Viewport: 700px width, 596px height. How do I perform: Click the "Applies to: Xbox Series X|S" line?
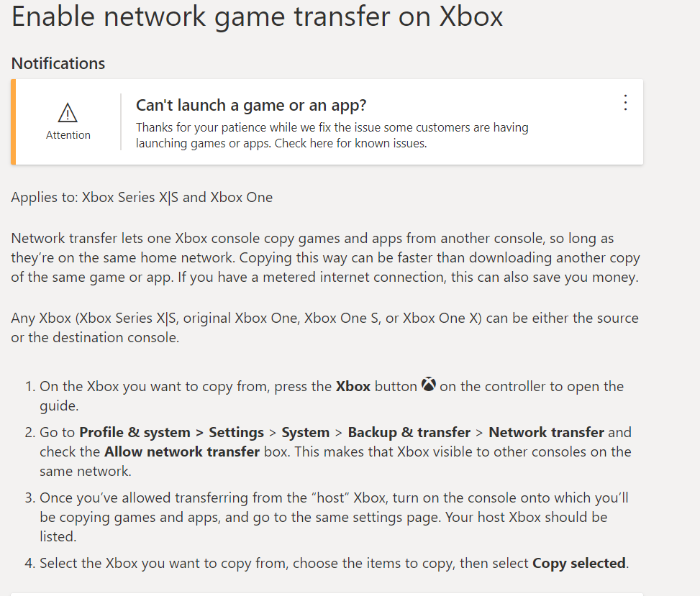coord(142,197)
